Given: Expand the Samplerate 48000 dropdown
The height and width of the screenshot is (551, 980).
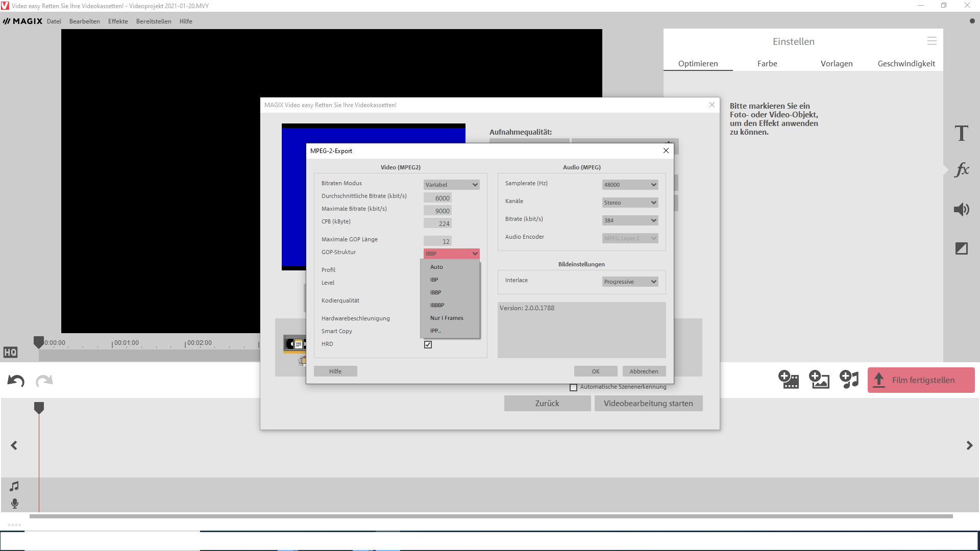Looking at the screenshot, I should pyautogui.click(x=630, y=185).
